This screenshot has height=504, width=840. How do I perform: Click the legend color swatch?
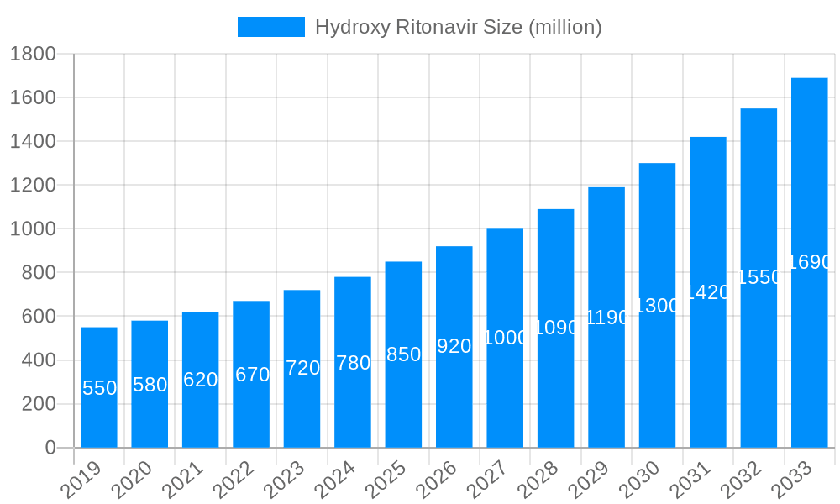271,27
